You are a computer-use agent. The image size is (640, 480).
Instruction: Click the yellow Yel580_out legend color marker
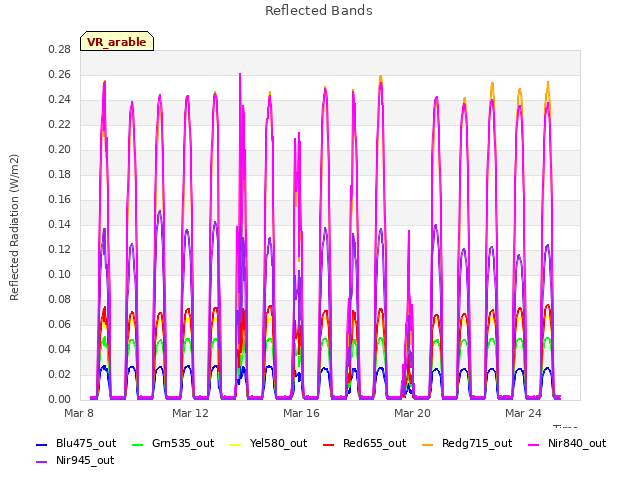(236, 444)
